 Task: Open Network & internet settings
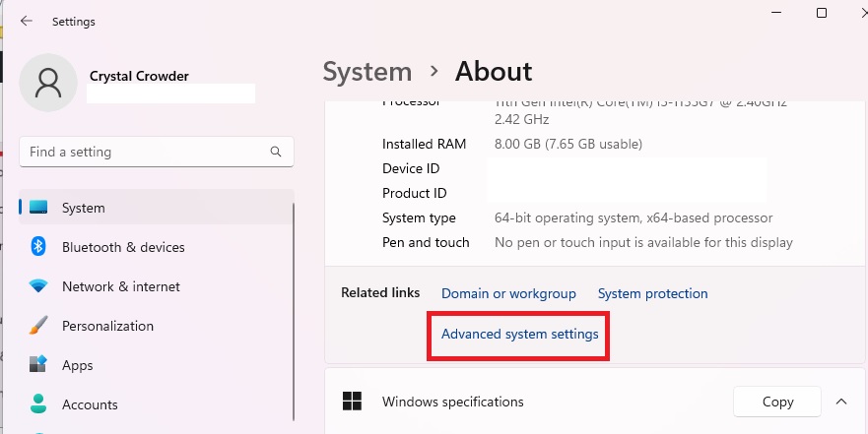point(157,285)
